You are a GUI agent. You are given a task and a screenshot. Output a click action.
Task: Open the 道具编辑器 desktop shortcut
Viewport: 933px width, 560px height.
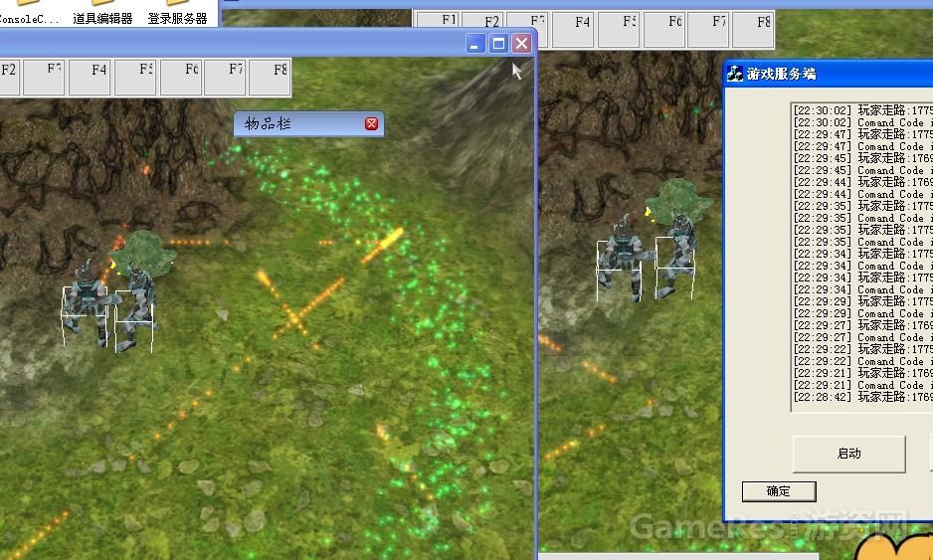tap(102, 14)
